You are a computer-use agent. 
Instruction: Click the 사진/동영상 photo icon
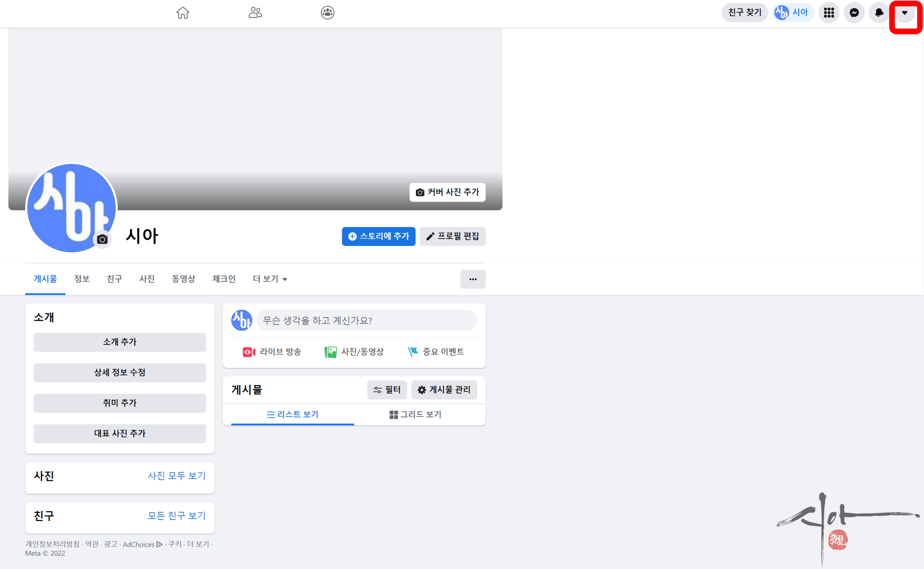coord(330,352)
